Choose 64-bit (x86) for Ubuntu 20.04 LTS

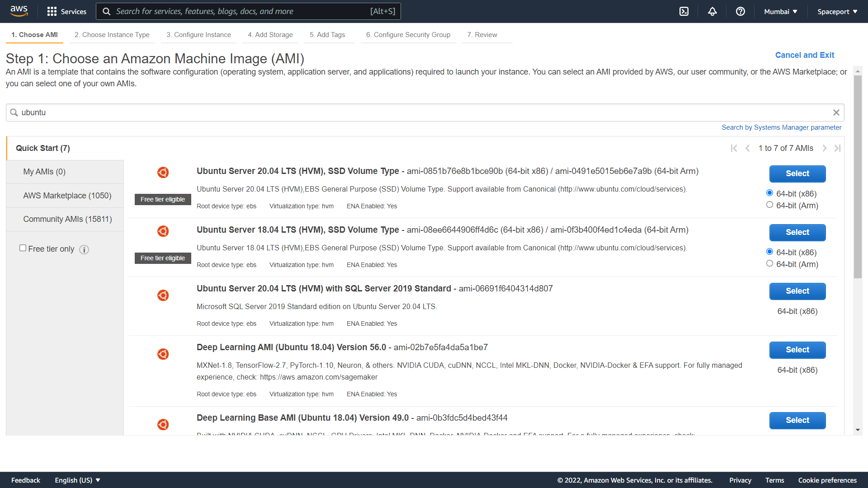[x=769, y=193]
